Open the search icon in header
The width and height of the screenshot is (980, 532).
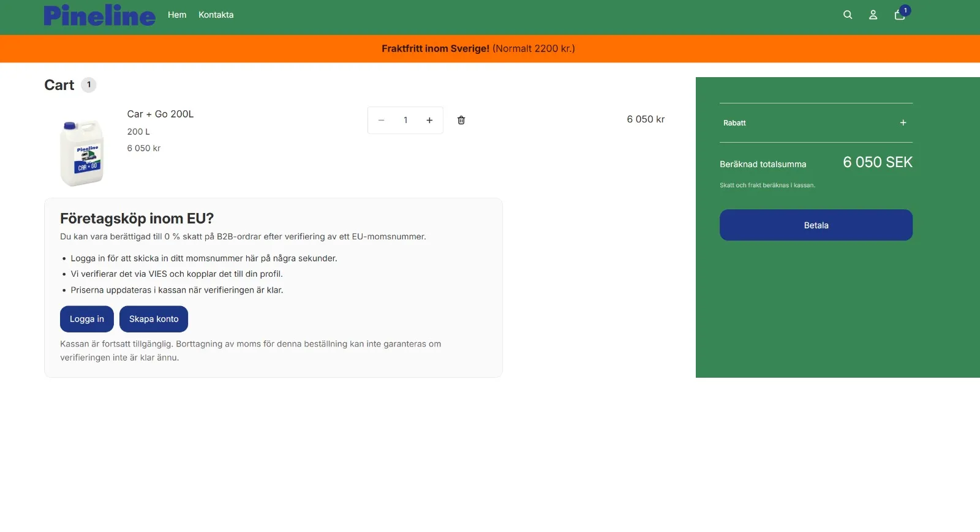click(x=848, y=15)
